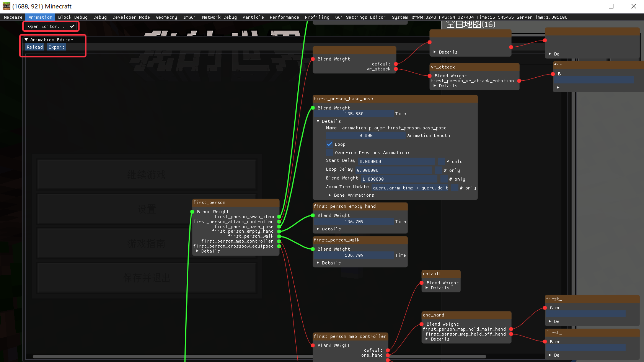
Task: Click the first_person_map_hold_main_hand output pin
Action: tap(511, 329)
